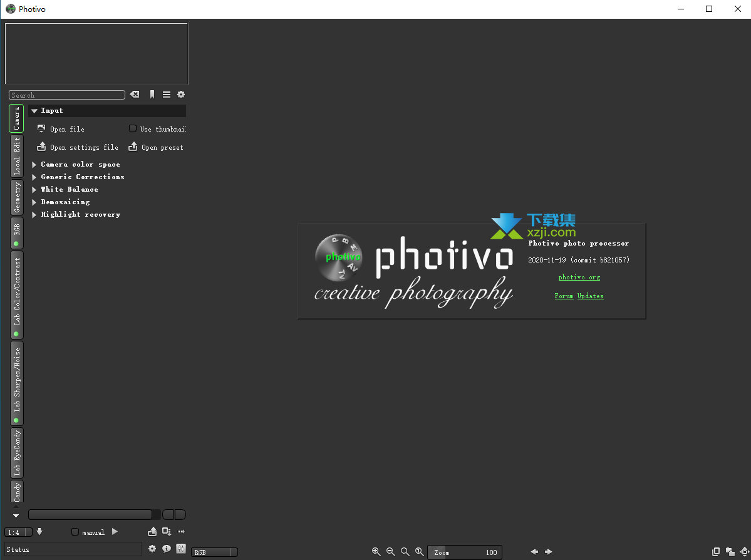Click Open settings file button
The height and width of the screenshot is (560, 751).
tap(78, 147)
